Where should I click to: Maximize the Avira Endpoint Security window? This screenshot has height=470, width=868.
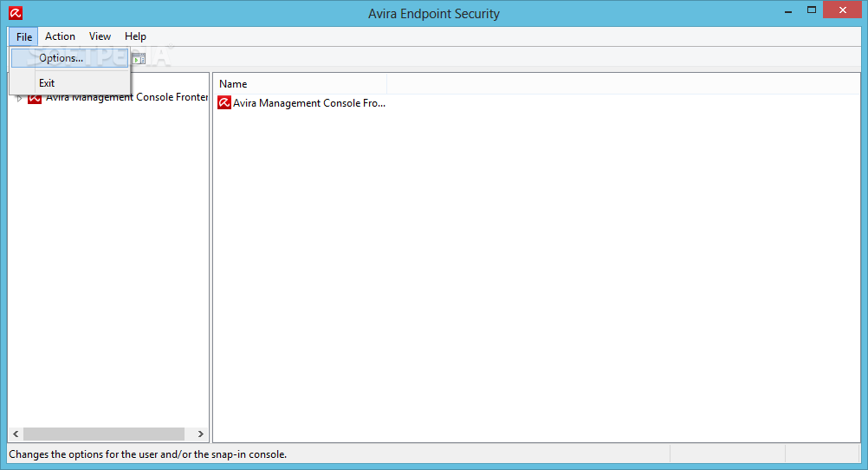coord(812,10)
